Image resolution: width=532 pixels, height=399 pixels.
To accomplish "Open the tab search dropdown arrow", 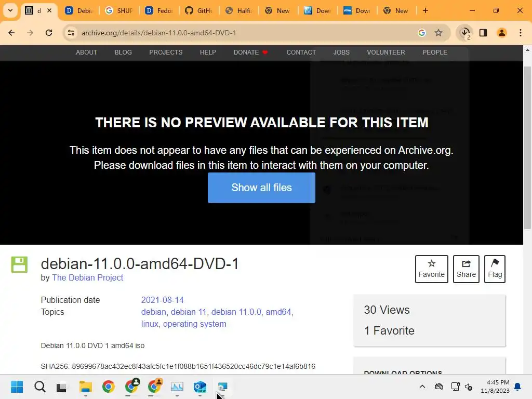I will point(10,10).
